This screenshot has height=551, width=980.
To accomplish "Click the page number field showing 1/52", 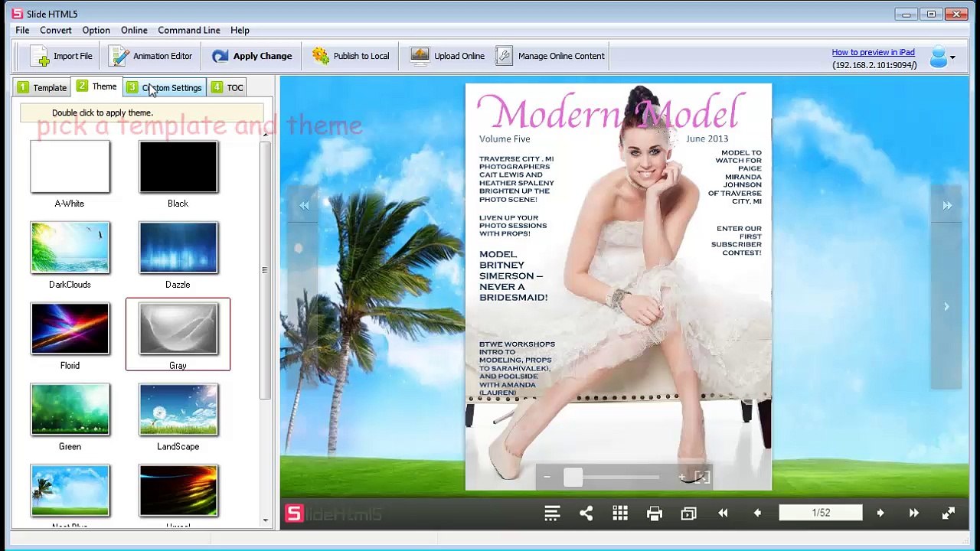I will [x=821, y=513].
